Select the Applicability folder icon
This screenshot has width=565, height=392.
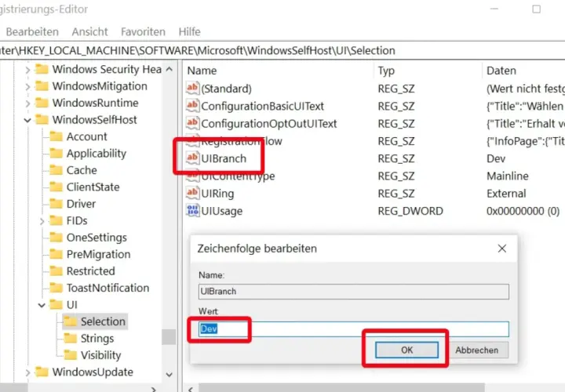pyautogui.click(x=56, y=154)
